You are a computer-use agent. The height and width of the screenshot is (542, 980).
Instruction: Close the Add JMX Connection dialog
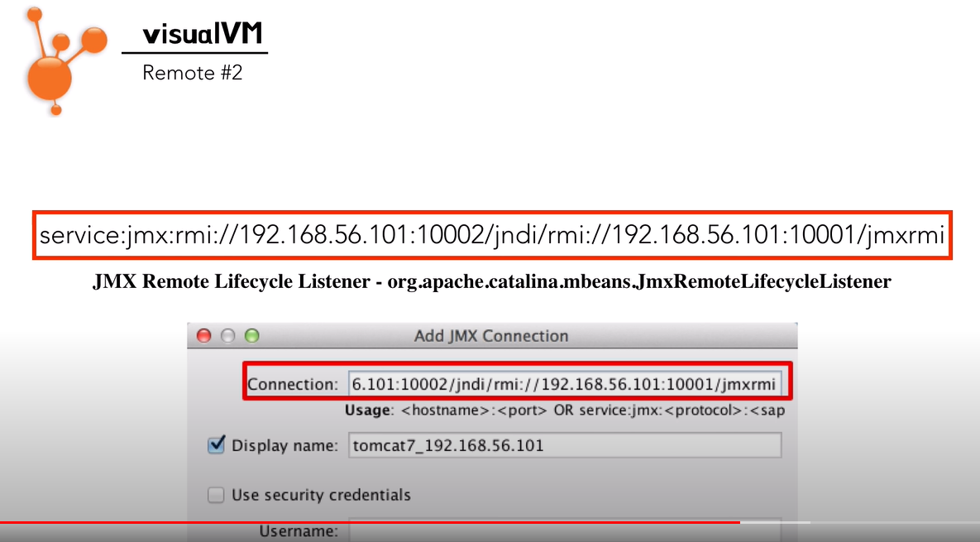[x=203, y=336]
